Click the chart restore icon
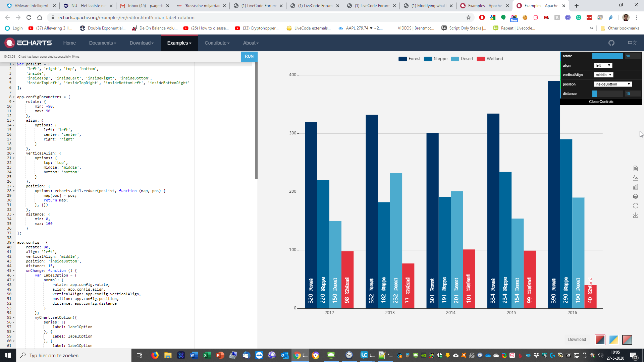The image size is (644, 362). tap(635, 206)
